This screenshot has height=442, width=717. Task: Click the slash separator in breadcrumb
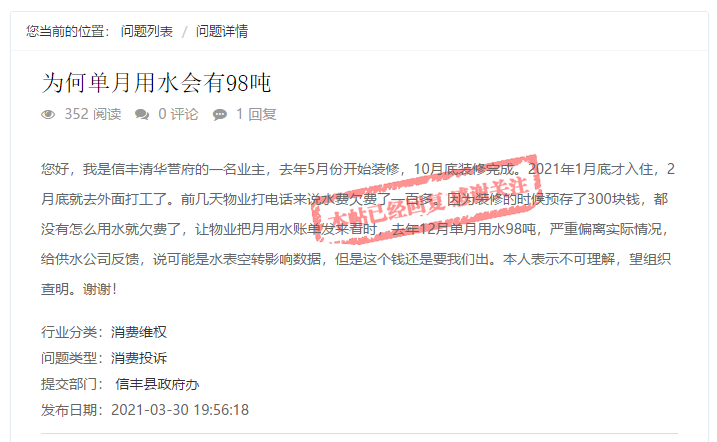coord(185,32)
